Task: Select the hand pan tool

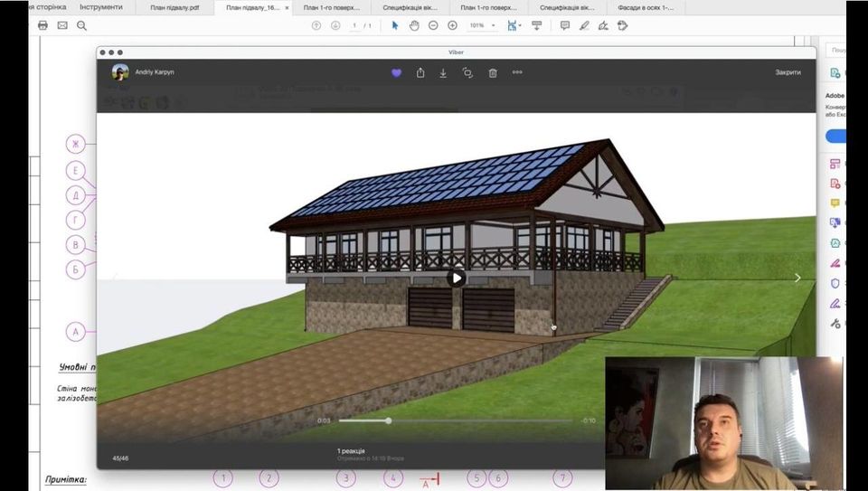Action: (x=414, y=25)
